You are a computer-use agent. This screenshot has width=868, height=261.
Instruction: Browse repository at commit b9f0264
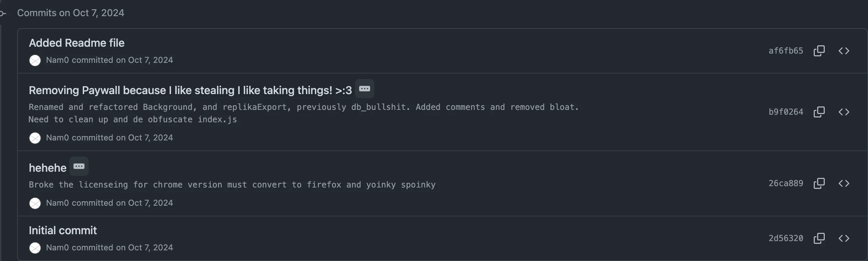(x=844, y=112)
